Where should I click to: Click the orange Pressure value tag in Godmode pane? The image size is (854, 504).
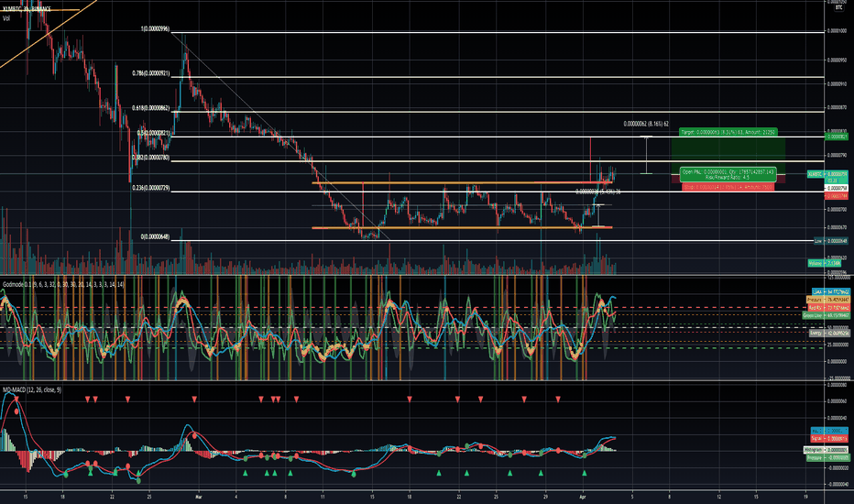[x=827, y=300]
